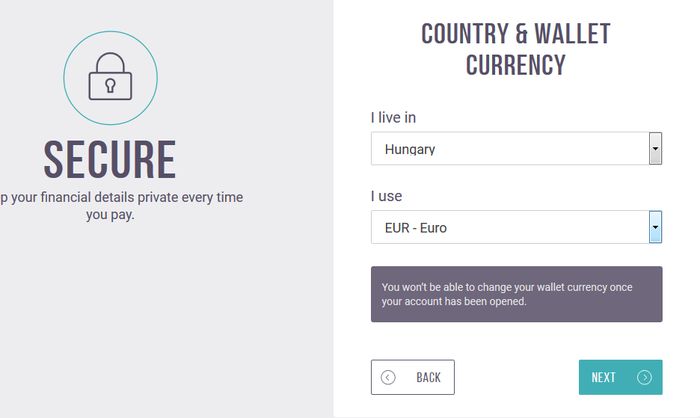Click the "EUR - Euro" text in currency field
This screenshot has width=700, height=418.
[416, 228]
